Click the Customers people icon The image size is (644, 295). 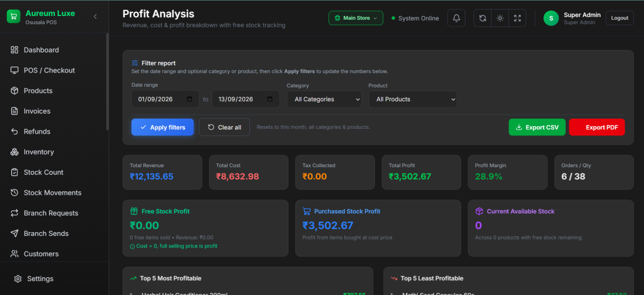tap(14, 254)
